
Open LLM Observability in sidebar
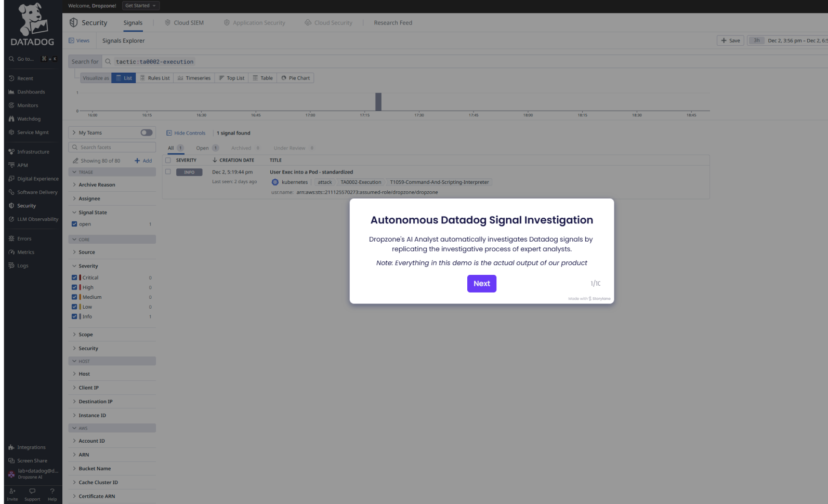[37, 219]
